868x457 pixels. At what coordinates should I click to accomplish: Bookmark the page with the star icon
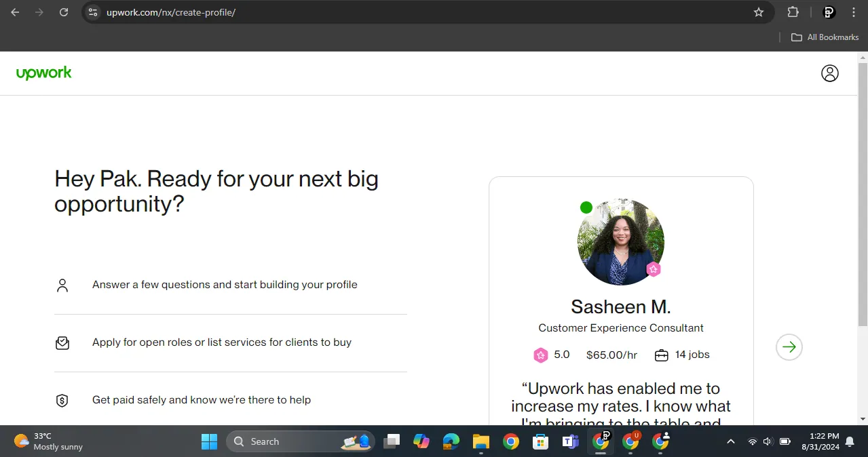(759, 12)
